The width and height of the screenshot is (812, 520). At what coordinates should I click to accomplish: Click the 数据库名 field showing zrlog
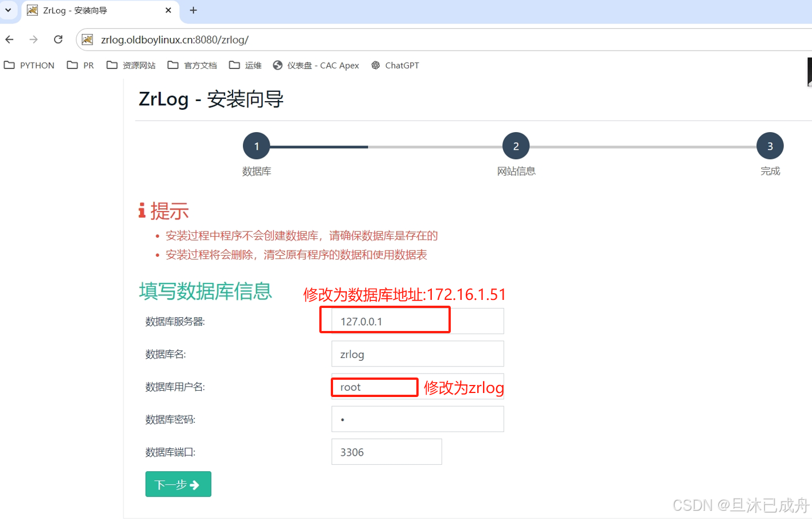point(417,354)
